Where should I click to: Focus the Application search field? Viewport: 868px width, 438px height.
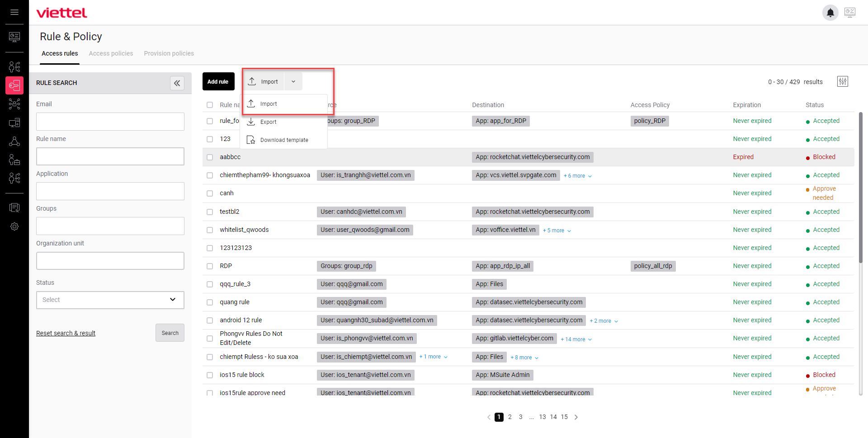[x=110, y=191]
